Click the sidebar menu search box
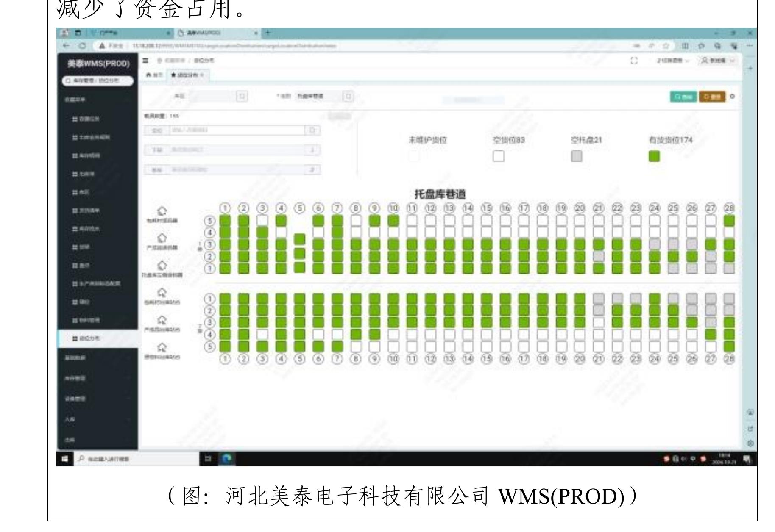This screenshot has width=775, height=532. (x=98, y=80)
